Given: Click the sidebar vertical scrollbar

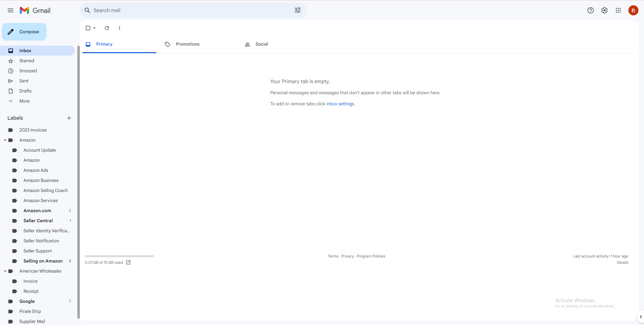Looking at the screenshot, I should click(79, 182).
